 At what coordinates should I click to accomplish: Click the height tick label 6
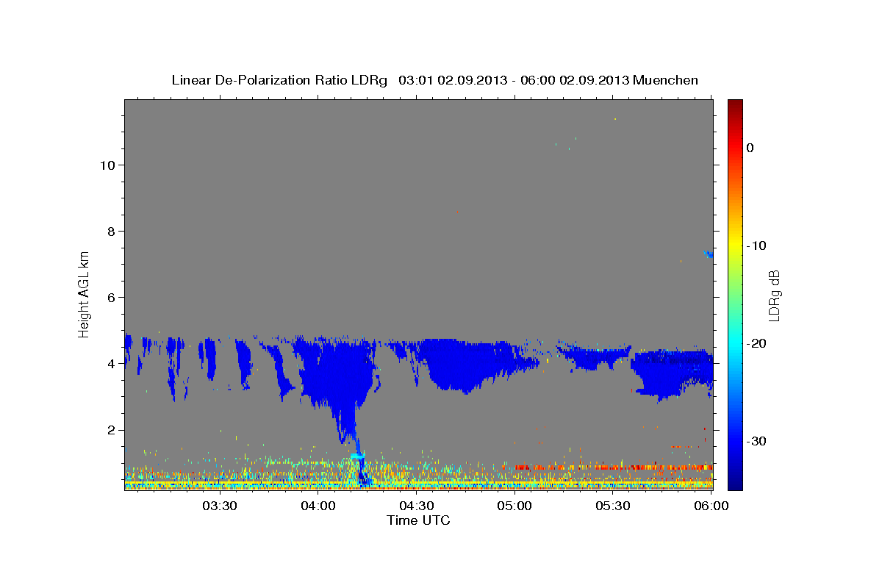pyautogui.click(x=112, y=297)
